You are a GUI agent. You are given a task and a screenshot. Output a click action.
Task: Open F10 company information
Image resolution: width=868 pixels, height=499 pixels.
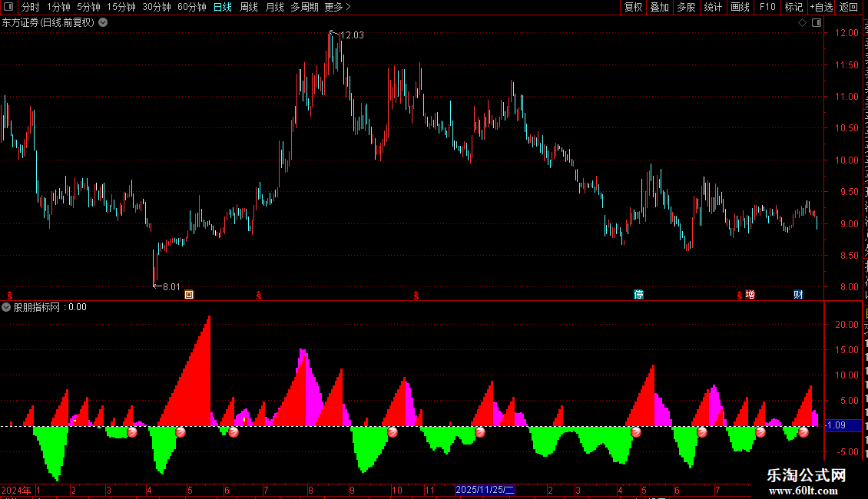(x=767, y=7)
